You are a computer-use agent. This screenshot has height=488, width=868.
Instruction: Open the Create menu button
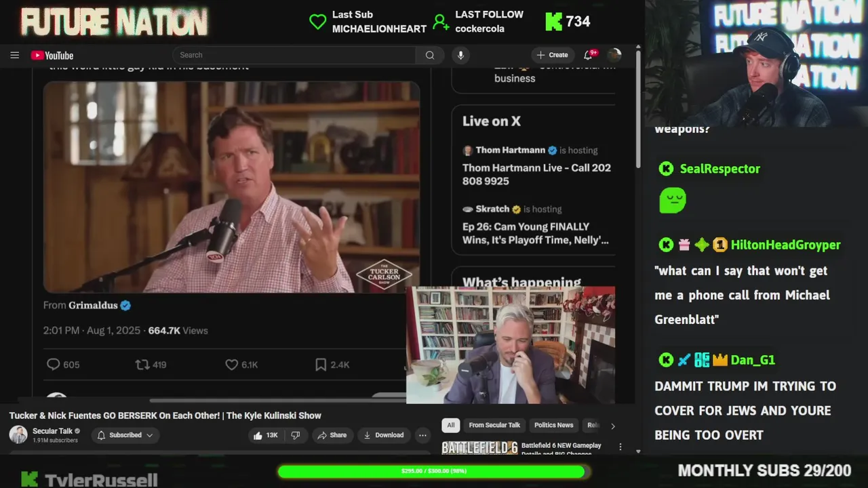pos(552,55)
